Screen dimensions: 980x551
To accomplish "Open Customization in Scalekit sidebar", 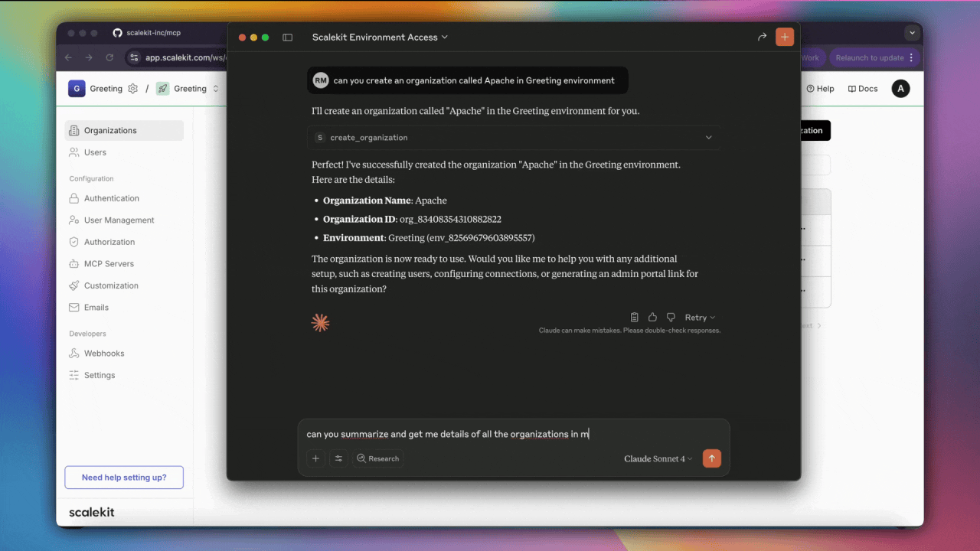I will click(124, 285).
